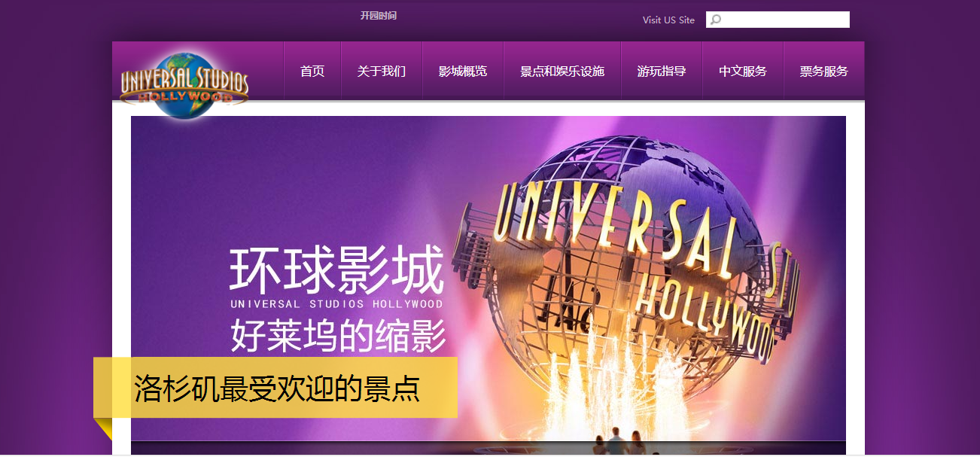Select 影城概览 in the navigation bar
Screen dimensions: 980x457
click(x=463, y=72)
